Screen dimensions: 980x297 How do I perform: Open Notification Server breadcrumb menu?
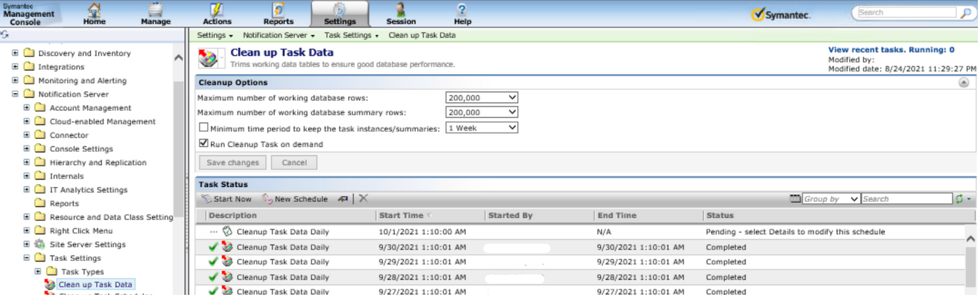[x=279, y=35]
